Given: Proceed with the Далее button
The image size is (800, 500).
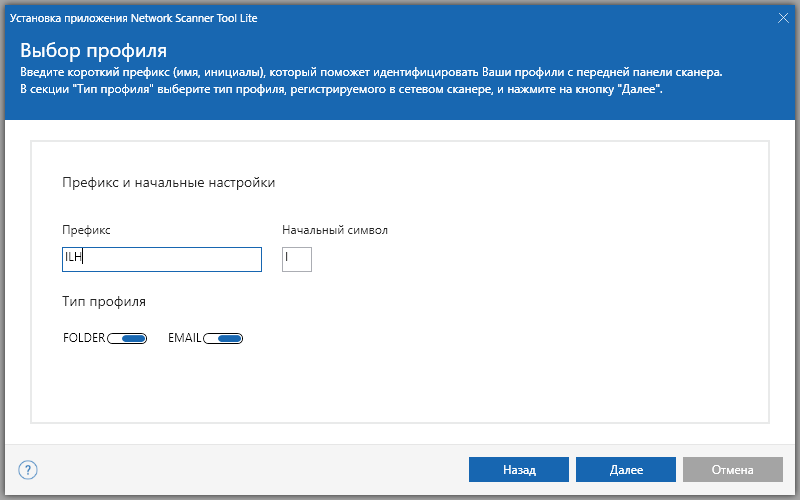Looking at the screenshot, I should pos(625,469).
